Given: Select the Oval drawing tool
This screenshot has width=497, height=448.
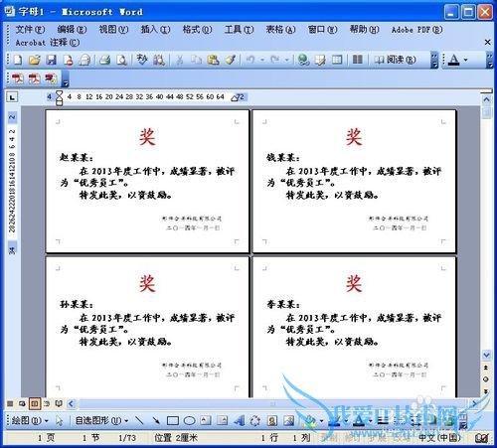Looking at the screenshot, I should pyautogui.click(x=189, y=421).
